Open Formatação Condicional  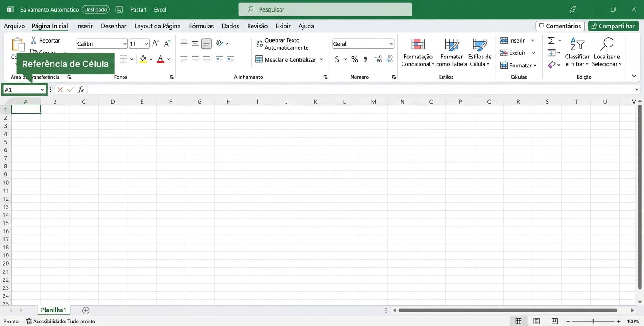pyautogui.click(x=418, y=52)
